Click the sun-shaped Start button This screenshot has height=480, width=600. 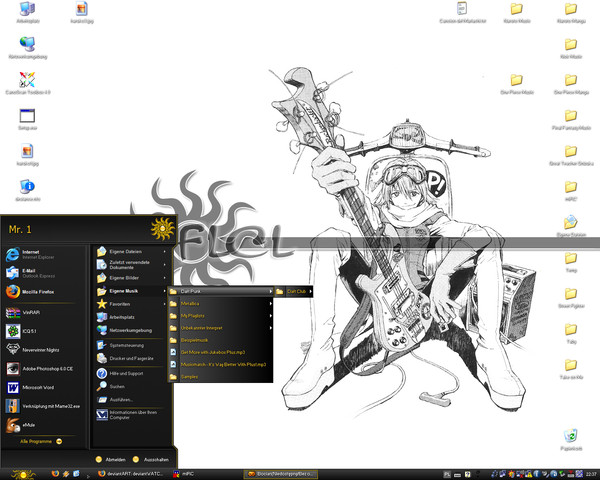pyautogui.click(x=23, y=475)
